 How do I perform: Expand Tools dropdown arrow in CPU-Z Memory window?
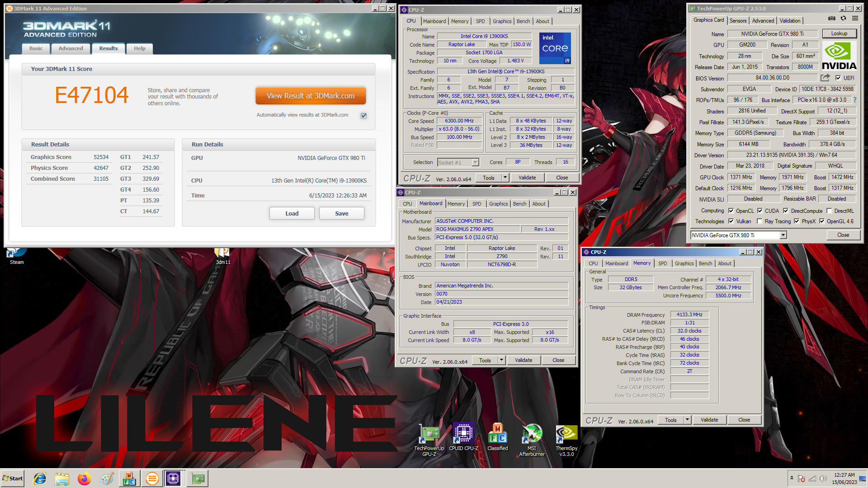[687, 420]
